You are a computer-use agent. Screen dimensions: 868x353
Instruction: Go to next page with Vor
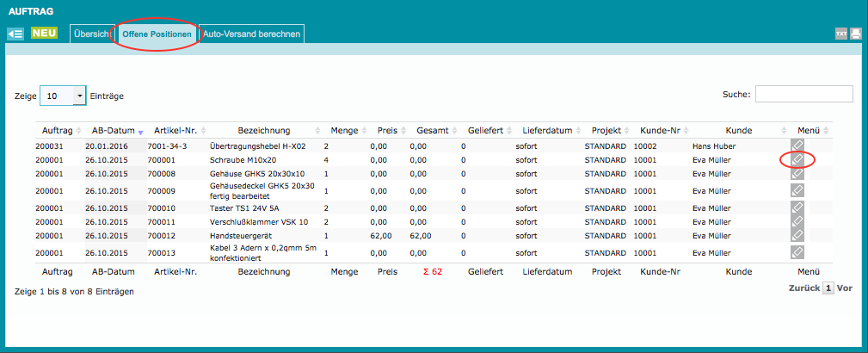click(x=845, y=288)
